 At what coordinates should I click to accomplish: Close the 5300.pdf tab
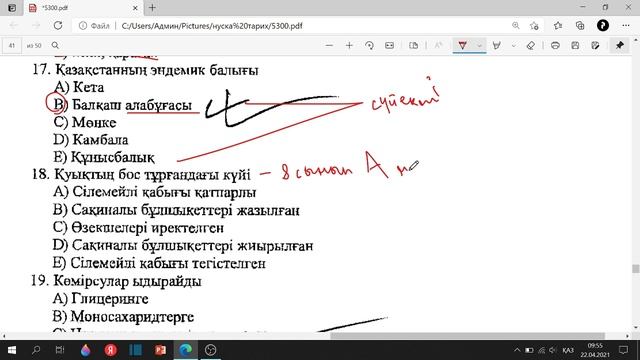point(135,8)
